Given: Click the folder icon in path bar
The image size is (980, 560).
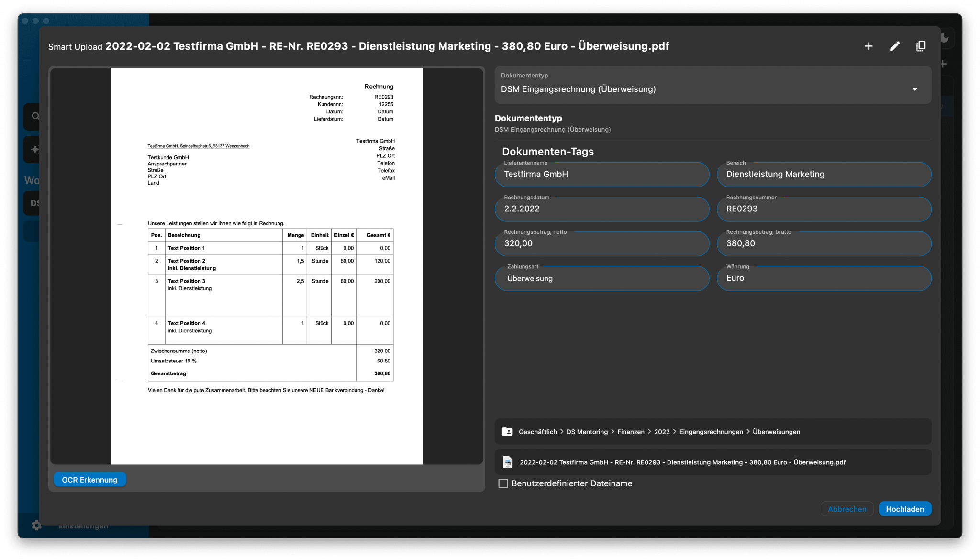Looking at the screenshot, I should (507, 431).
